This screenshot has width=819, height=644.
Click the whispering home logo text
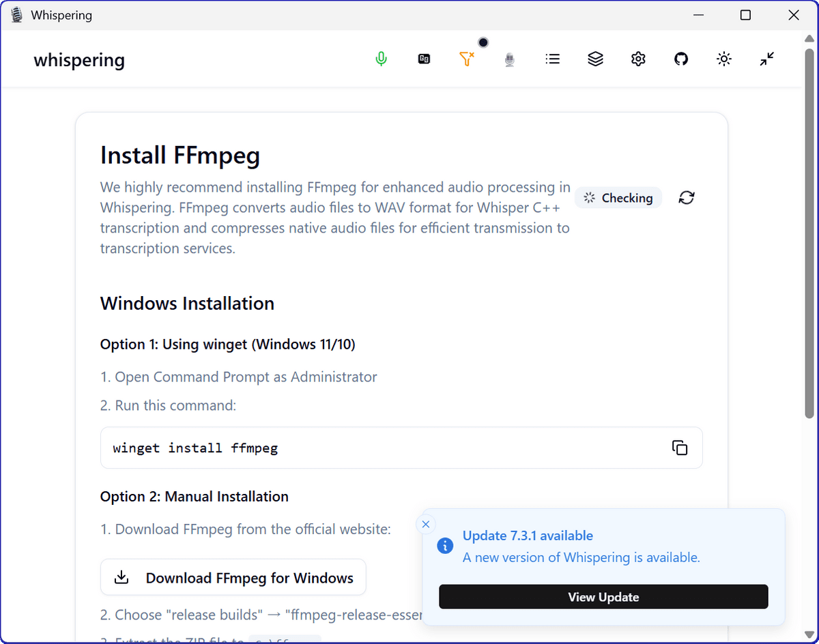[x=79, y=60]
